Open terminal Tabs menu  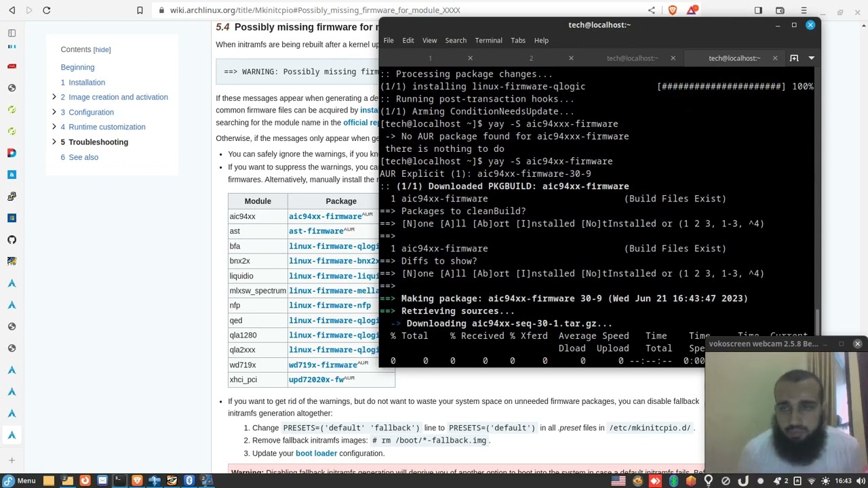pos(518,40)
